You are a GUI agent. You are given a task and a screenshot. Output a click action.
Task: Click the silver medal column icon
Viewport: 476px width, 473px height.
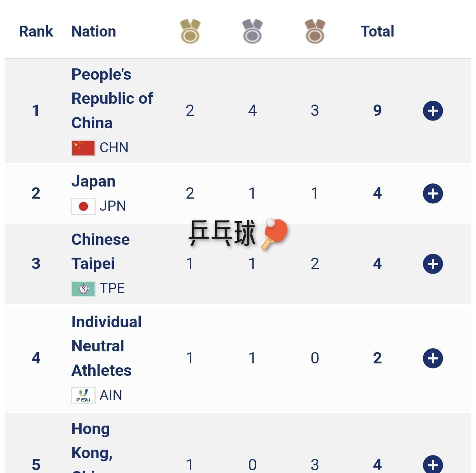click(x=252, y=31)
